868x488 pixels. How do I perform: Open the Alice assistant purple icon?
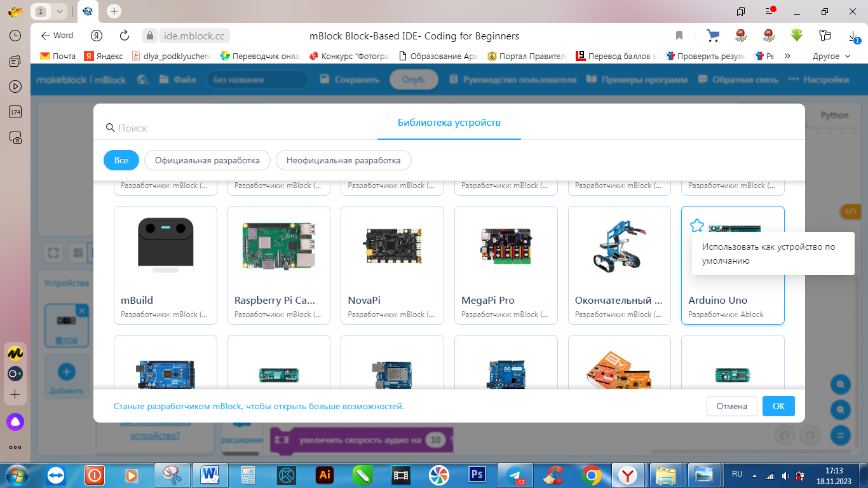(15, 421)
